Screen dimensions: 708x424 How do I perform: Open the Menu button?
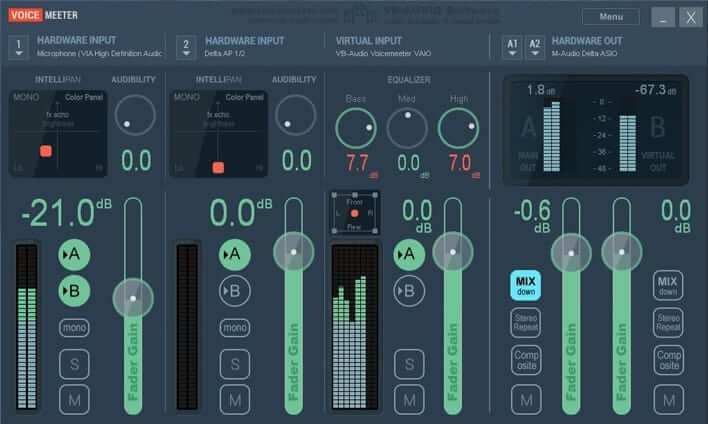click(611, 17)
